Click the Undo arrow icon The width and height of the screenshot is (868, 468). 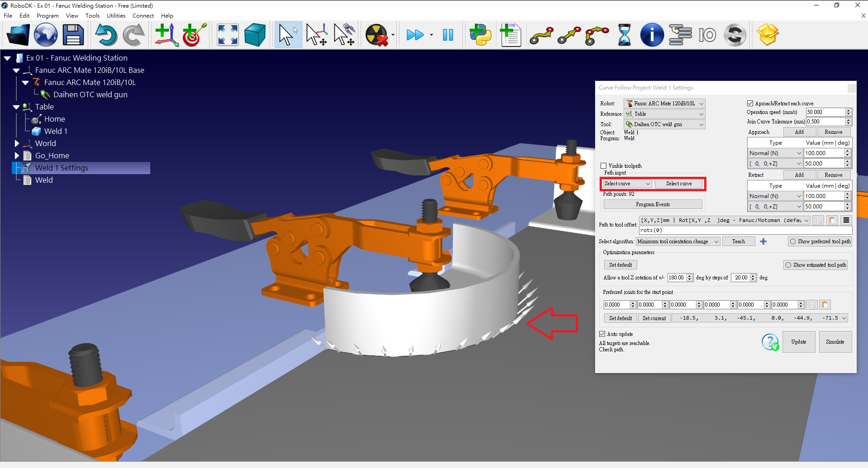click(x=106, y=35)
